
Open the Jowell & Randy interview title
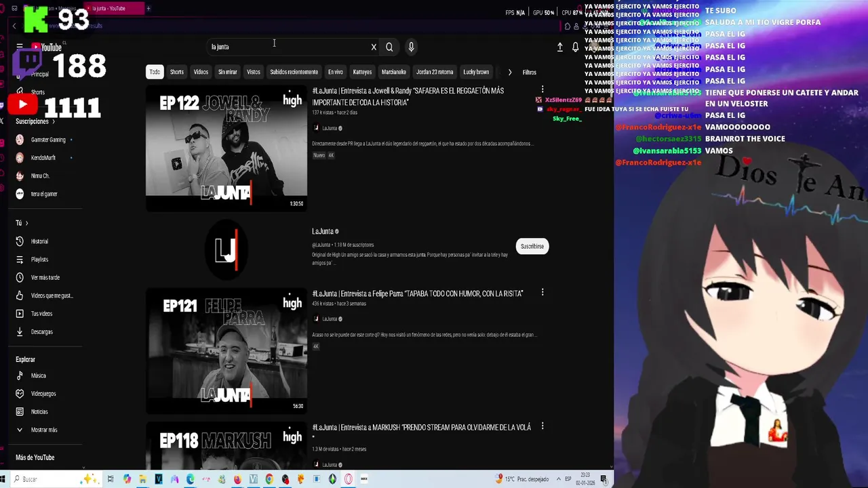pyautogui.click(x=408, y=96)
